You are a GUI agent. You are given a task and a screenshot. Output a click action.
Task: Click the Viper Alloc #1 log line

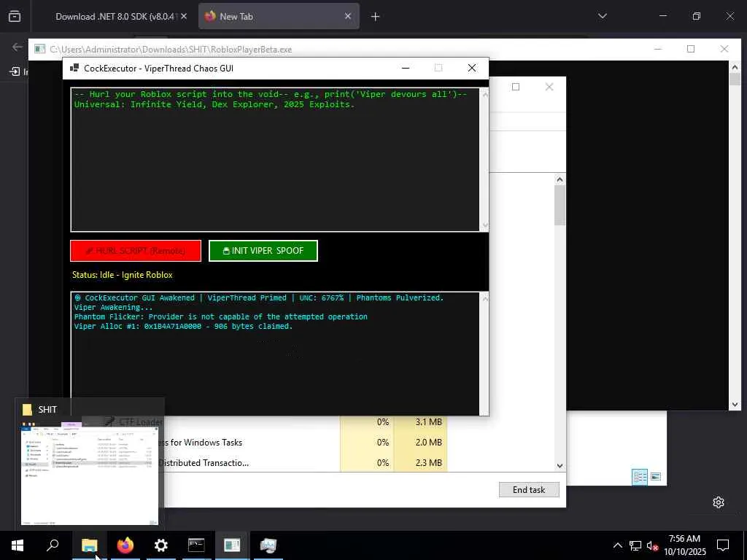tap(183, 326)
